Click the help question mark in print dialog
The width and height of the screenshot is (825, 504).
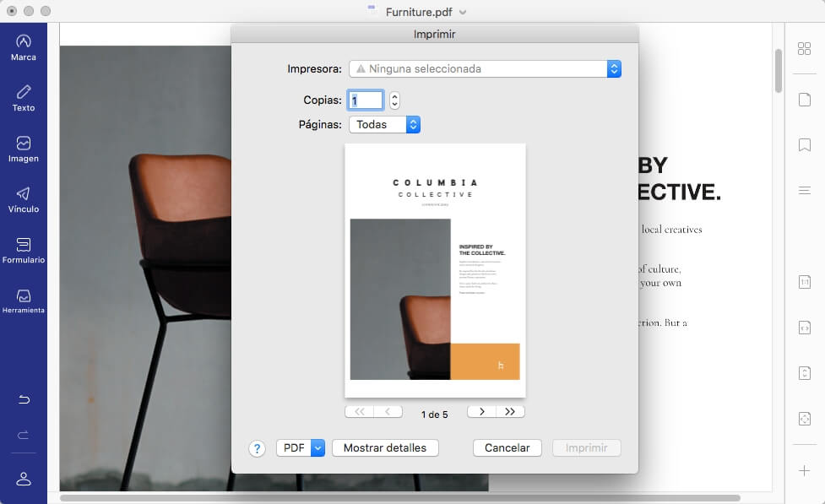click(x=257, y=448)
